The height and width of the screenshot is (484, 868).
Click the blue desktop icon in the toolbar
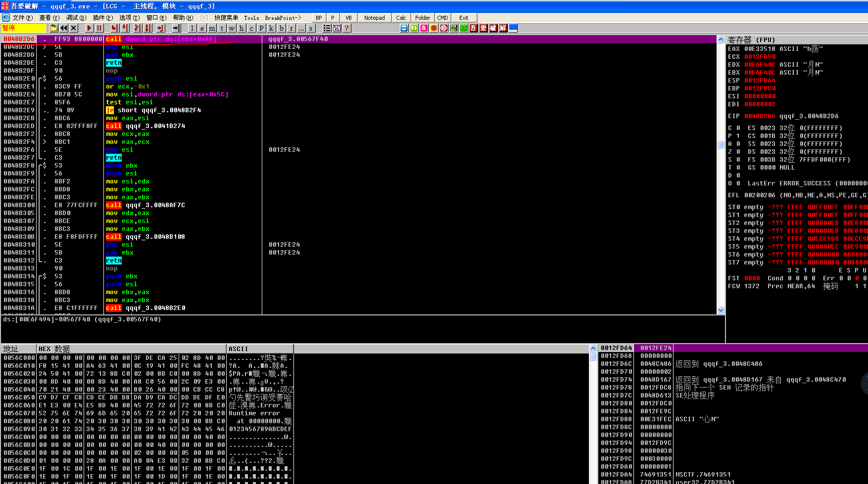513,28
